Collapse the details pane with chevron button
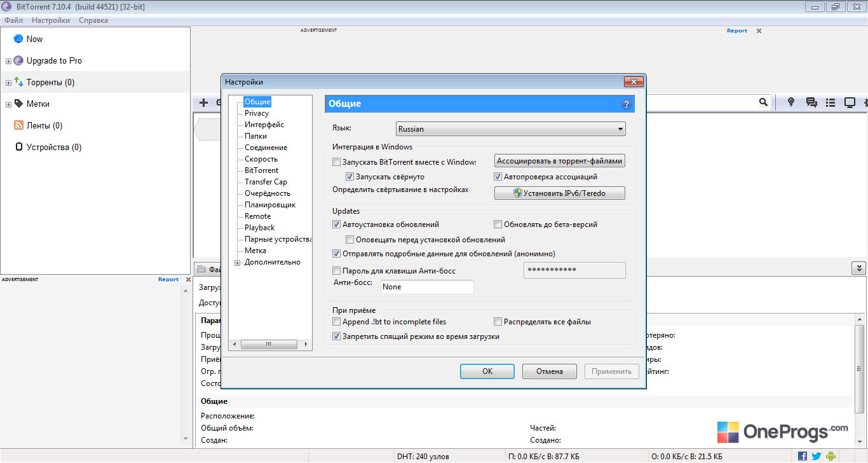 (x=858, y=268)
